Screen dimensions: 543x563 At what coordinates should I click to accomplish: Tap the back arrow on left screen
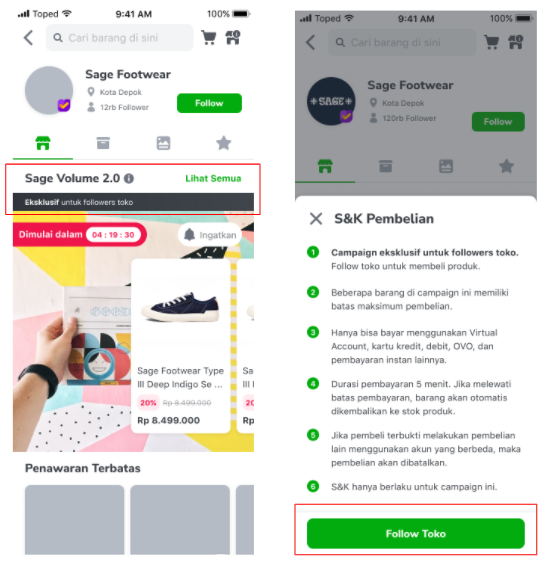click(x=28, y=38)
